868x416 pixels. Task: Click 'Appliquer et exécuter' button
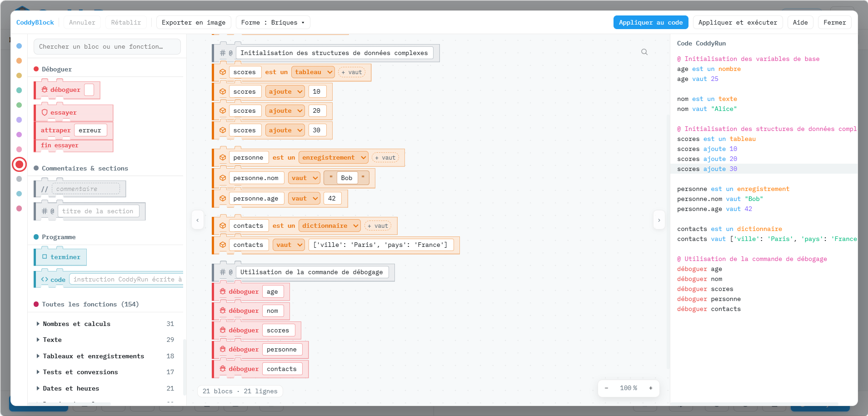738,22
